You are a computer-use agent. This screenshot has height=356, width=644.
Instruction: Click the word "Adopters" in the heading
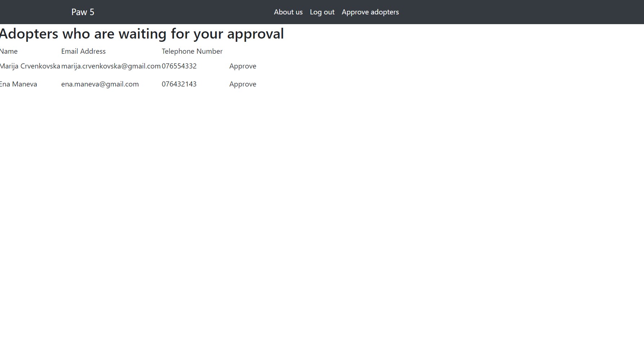click(29, 34)
